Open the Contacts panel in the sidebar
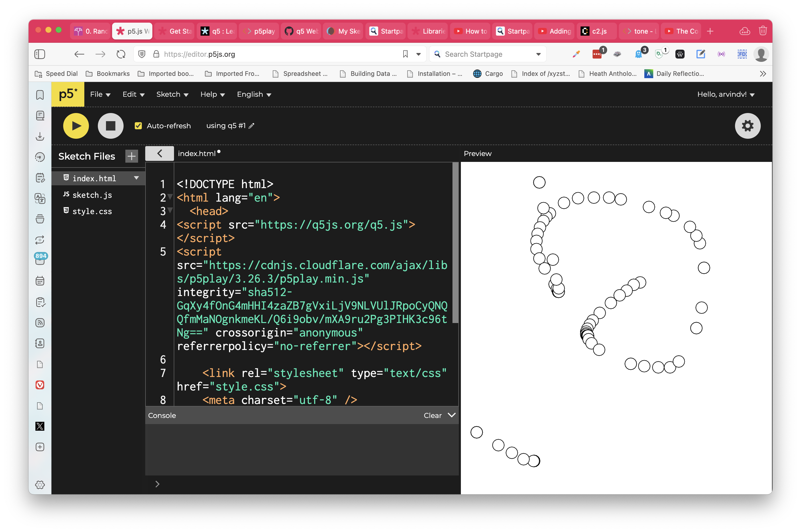The image size is (801, 532). tap(40, 343)
